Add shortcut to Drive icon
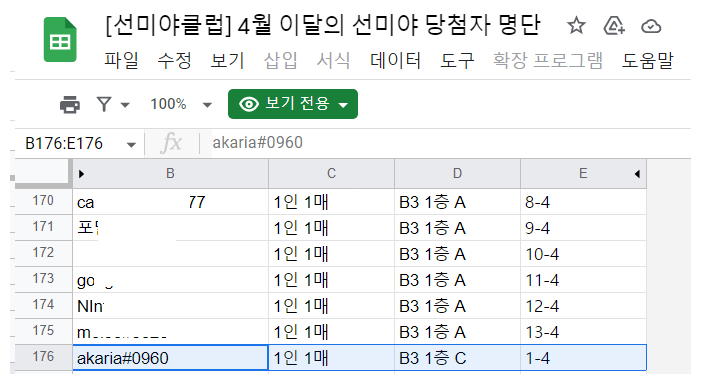This screenshot has height=376, width=705. (614, 26)
